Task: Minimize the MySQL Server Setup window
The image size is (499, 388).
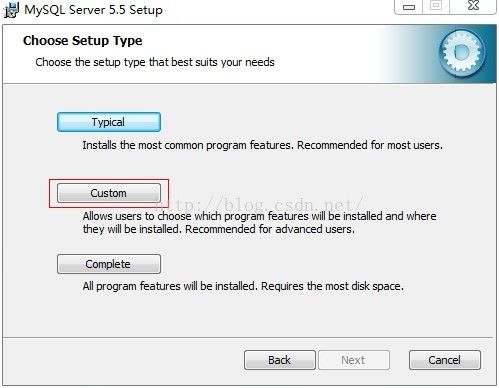Action: click(x=408, y=7)
